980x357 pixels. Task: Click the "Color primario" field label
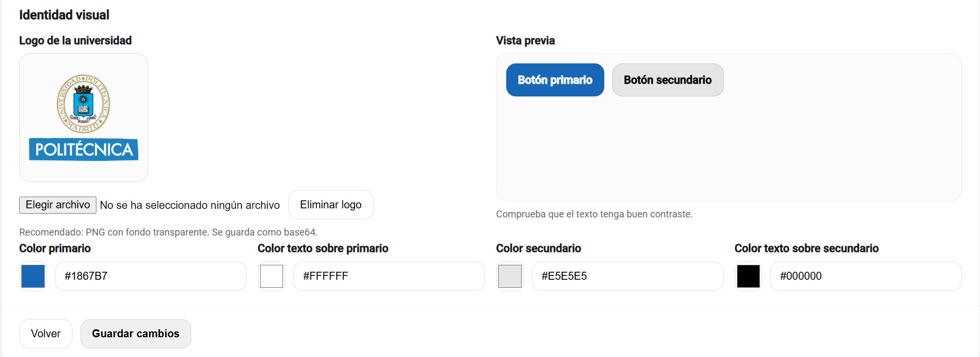tap(55, 249)
